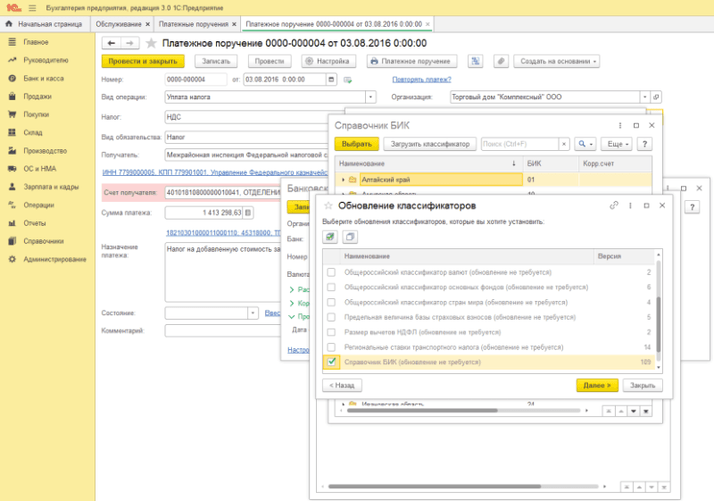
Task: Open the Еще dropdown in Справочник БИК
Action: (616, 144)
